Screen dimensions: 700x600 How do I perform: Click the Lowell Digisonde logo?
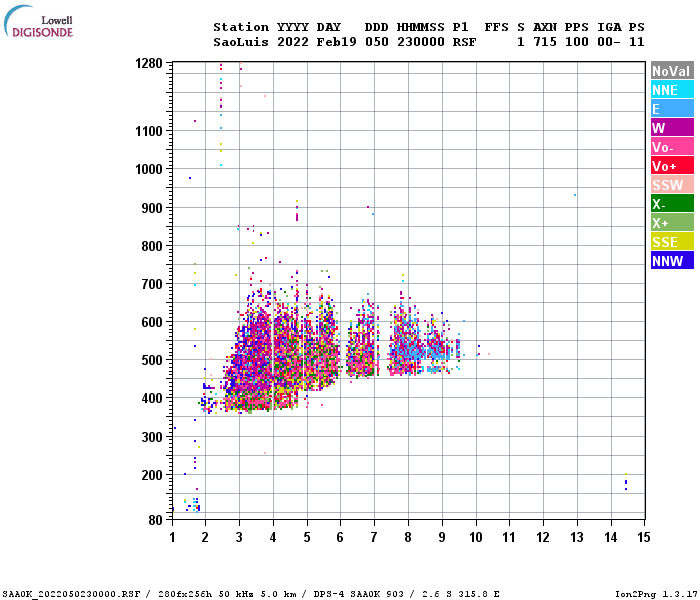[x=38, y=21]
